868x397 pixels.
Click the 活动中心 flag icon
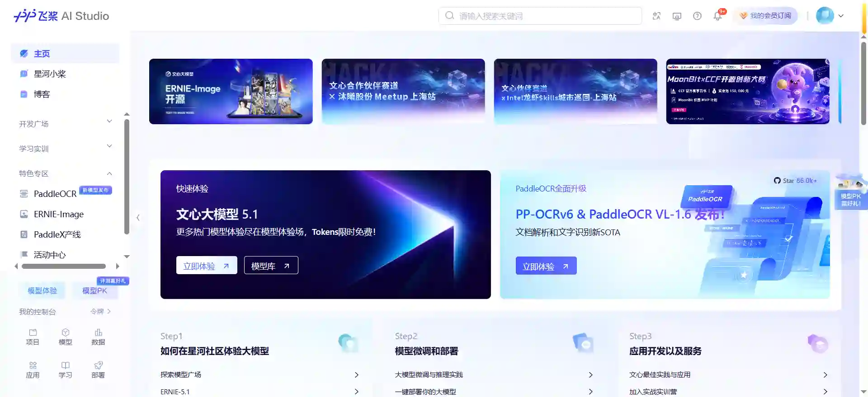pyautogui.click(x=24, y=254)
